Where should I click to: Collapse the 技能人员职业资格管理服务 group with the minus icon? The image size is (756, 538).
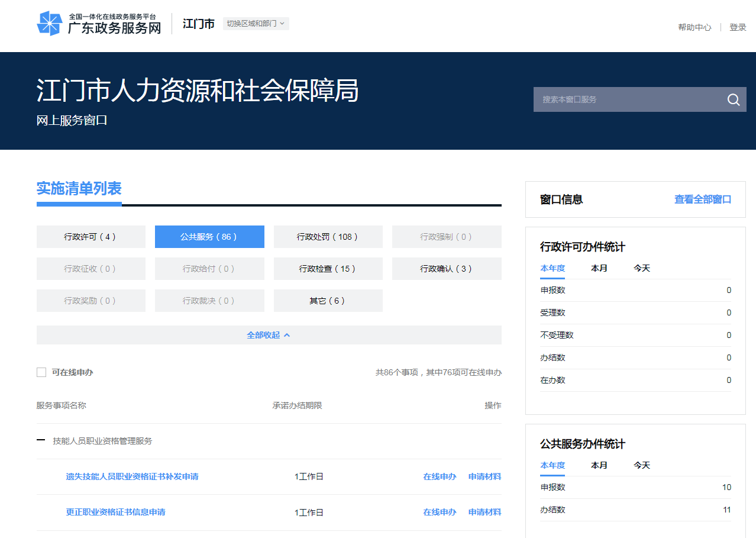point(41,441)
